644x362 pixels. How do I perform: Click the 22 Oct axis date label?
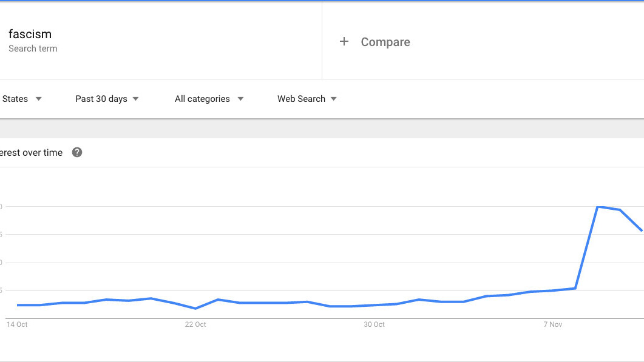click(195, 324)
